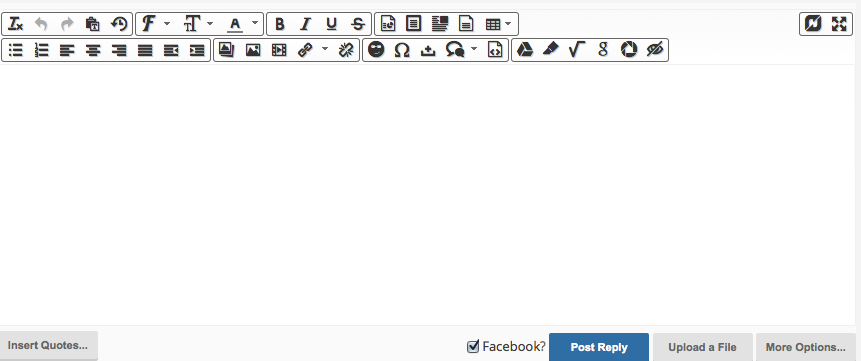
Task: Click the Upload a File button
Action: 702,347
